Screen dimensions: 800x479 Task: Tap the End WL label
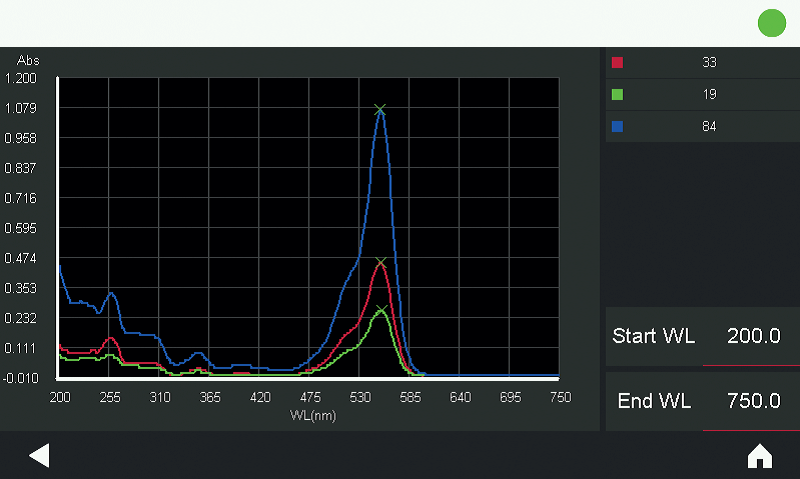pyautogui.click(x=655, y=401)
